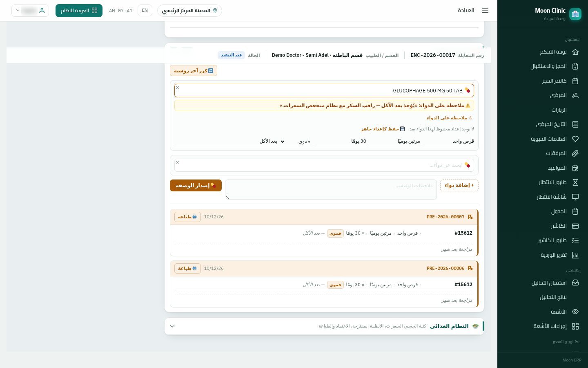Open لوحة التحكم home icon
The image size is (588, 368).
(x=575, y=52)
